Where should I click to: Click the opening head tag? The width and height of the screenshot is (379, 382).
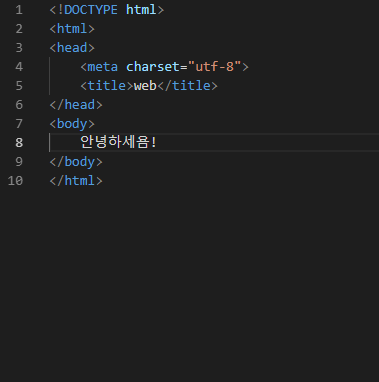(x=72, y=48)
